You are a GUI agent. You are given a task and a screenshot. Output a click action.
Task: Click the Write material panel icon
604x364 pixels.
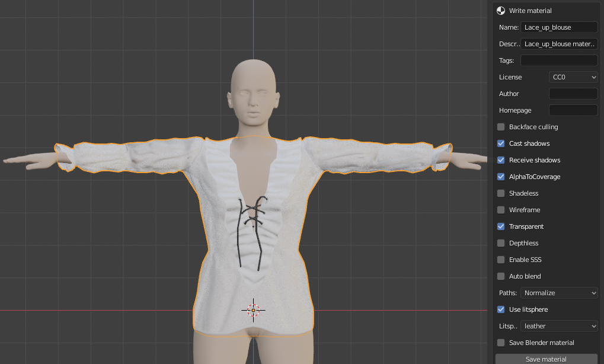click(501, 11)
